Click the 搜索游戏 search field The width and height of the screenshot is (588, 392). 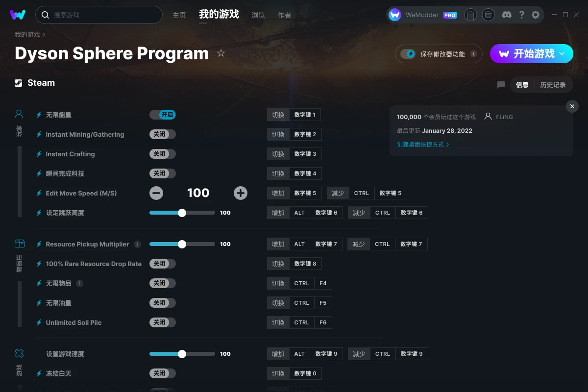pos(99,15)
